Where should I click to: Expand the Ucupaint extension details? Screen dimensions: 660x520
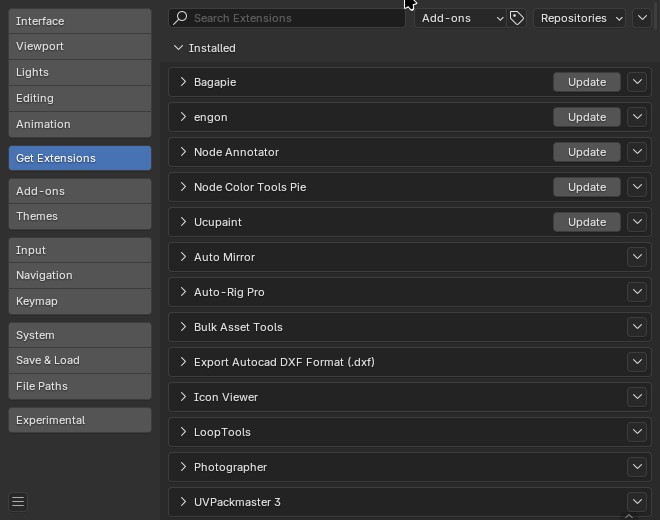(x=183, y=221)
